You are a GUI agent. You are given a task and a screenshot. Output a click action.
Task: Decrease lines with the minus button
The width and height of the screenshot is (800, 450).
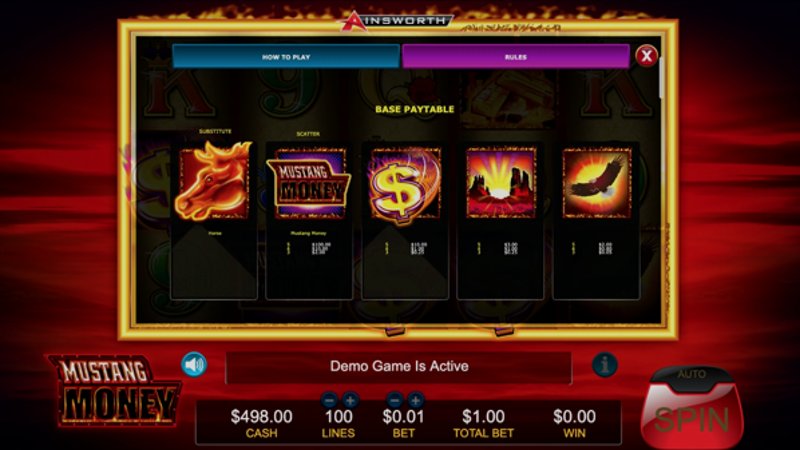[x=330, y=400]
